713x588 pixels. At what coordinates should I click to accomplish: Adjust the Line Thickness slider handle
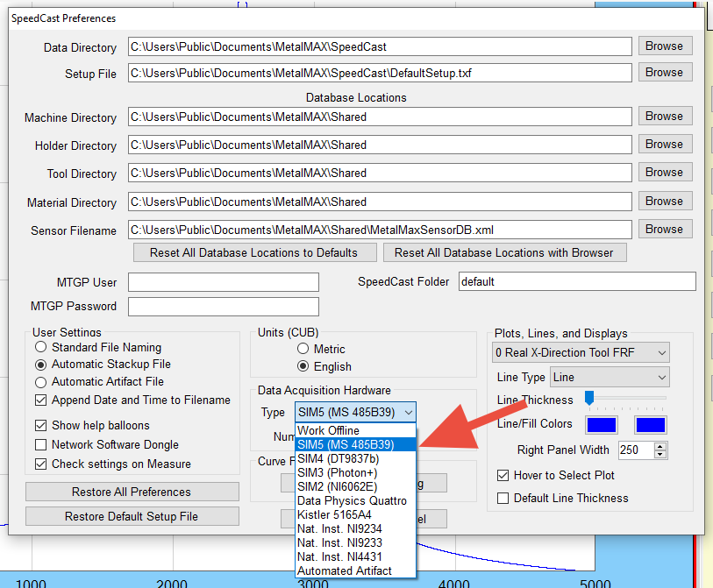pyautogui.click(x=589, y=398)
